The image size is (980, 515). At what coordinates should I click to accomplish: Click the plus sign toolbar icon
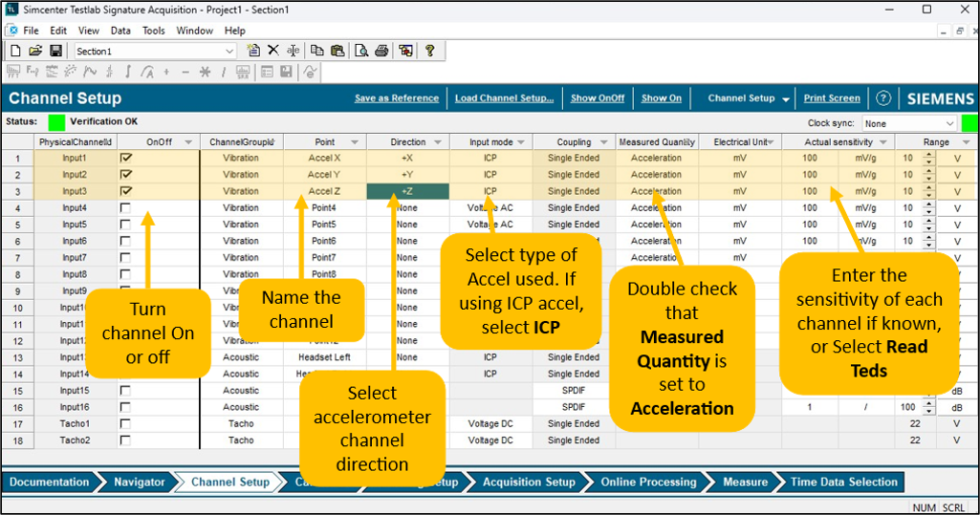[x=166, y=73]
